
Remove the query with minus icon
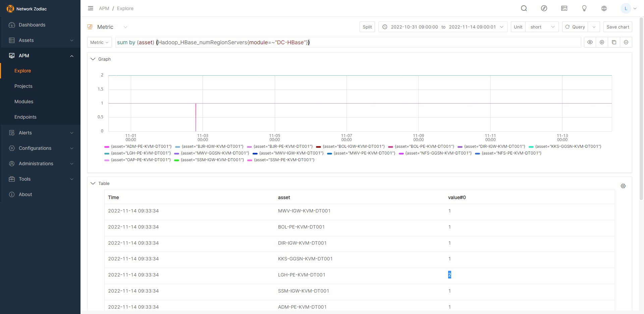click(626, 42)
